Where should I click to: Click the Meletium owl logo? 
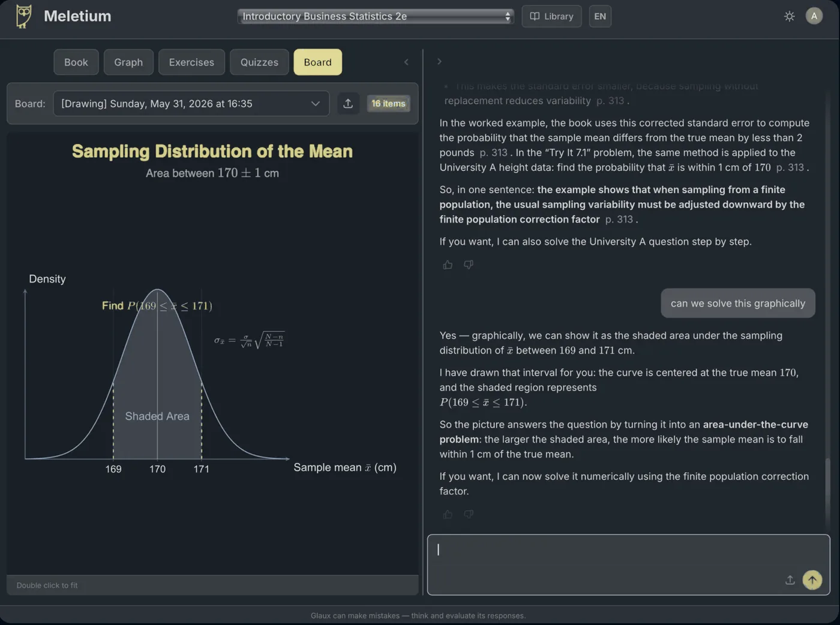tap(23, 16)
